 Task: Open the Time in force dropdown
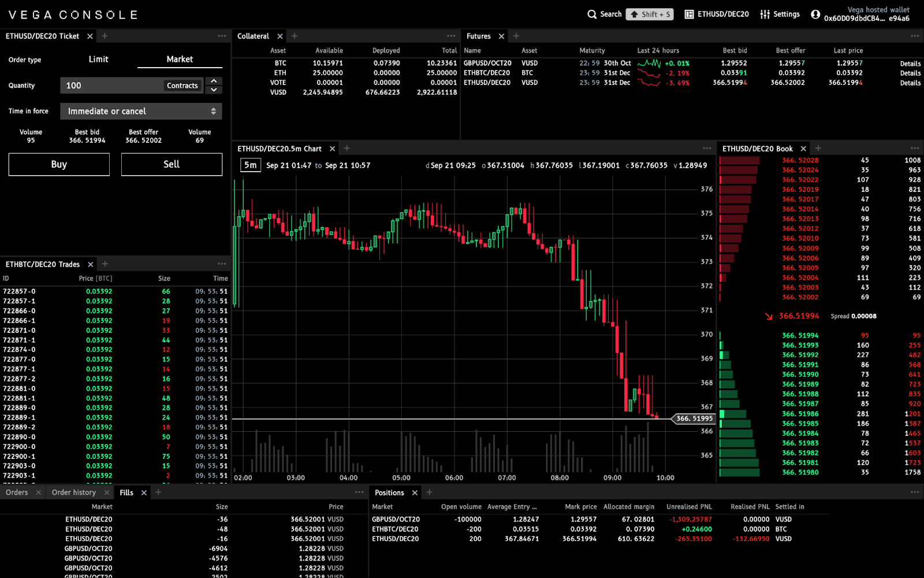pos(141,111)
